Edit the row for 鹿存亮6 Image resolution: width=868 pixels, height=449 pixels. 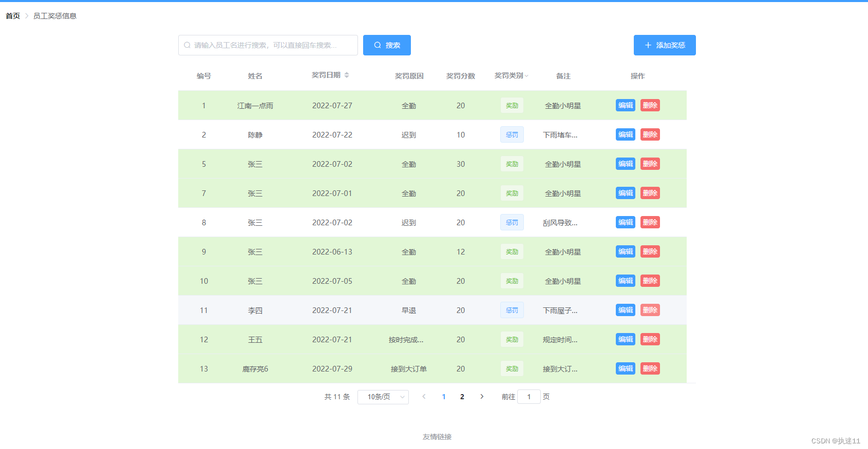point(626,368)
